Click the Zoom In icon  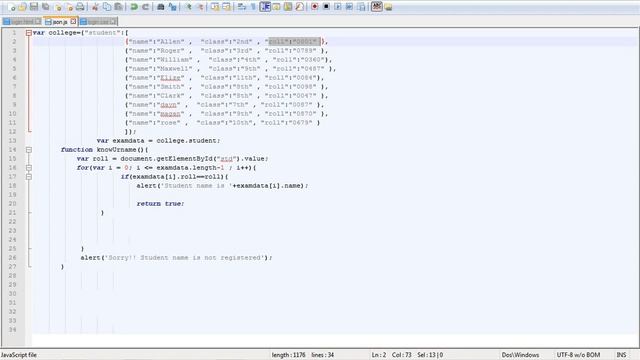coord(188,7)
